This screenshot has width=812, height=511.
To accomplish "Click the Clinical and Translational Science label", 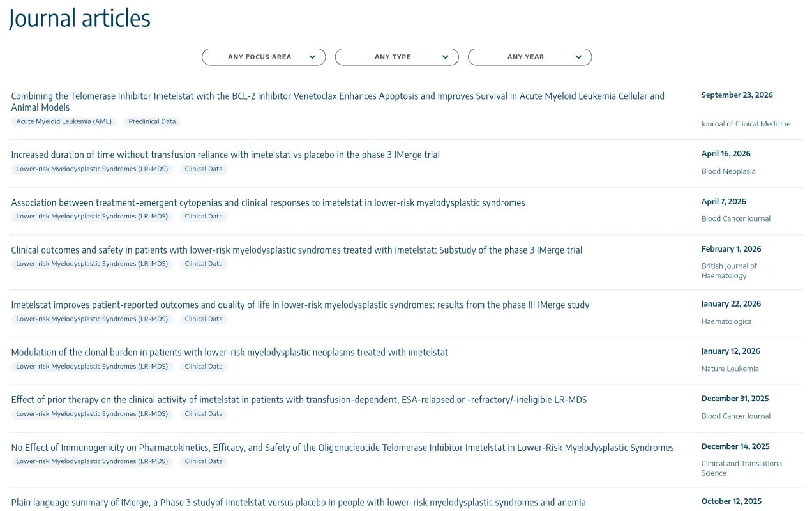I will 742,468.
